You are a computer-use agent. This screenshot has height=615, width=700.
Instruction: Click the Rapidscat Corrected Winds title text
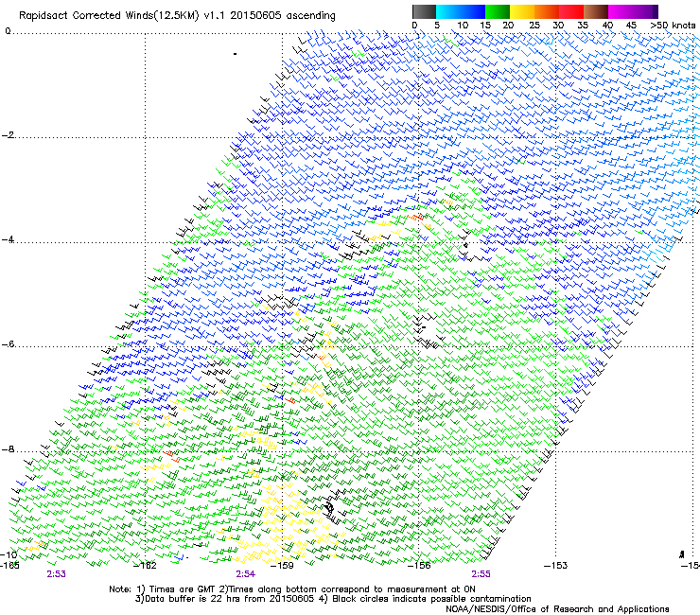click(x=177, y=16)
